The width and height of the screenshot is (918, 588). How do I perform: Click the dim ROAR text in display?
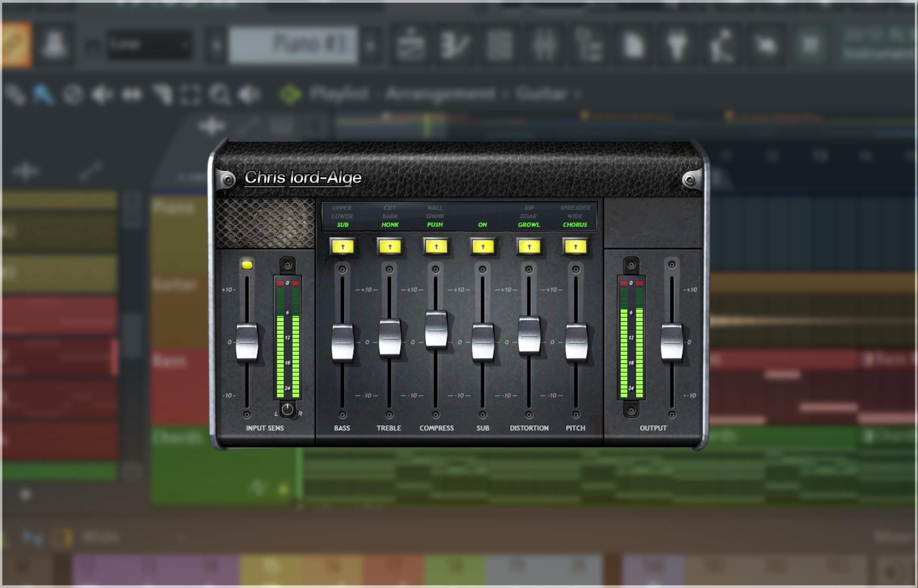[528, 216]
